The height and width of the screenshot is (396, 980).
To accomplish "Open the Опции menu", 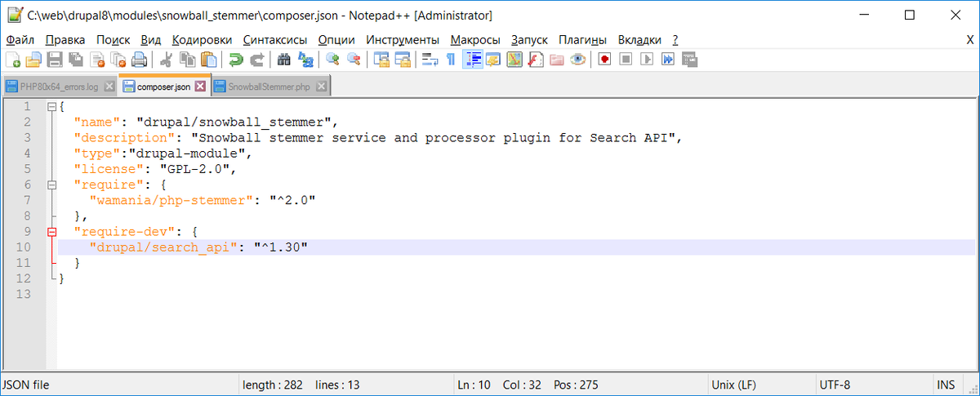I will 336,39.
